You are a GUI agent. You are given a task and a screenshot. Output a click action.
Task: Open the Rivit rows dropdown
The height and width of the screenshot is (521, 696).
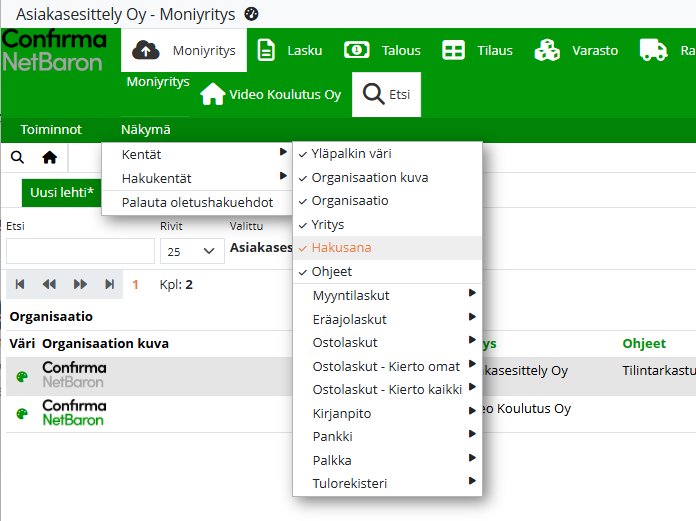click(191, 250)
